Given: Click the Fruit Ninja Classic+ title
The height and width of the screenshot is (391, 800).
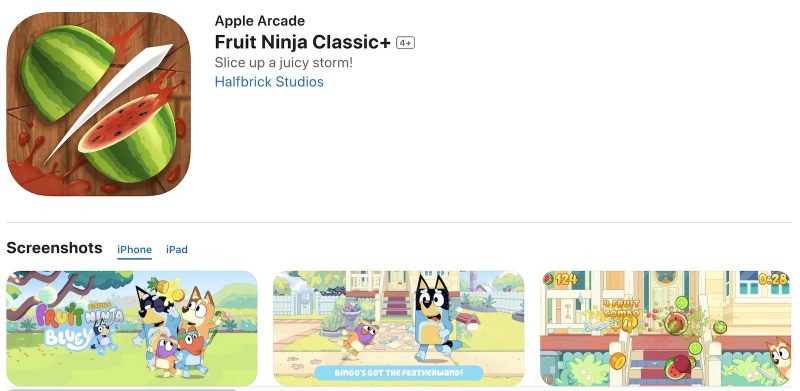Looking at the screenshot, I should tap(303, 42).
